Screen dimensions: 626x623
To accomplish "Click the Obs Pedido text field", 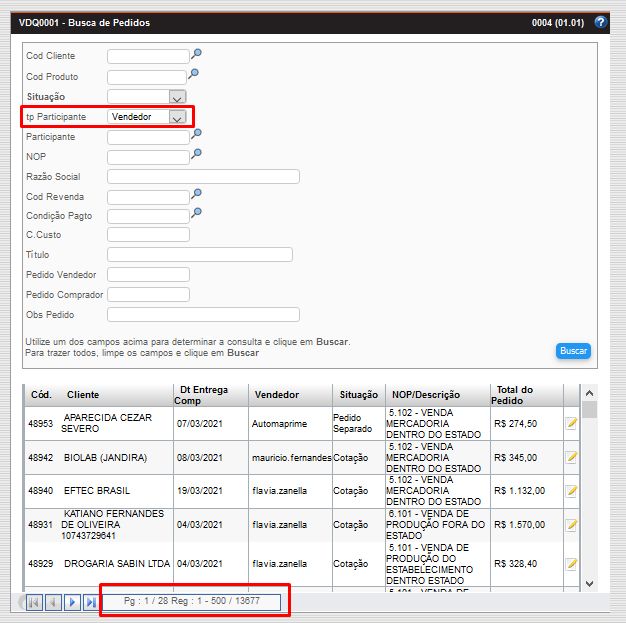I will (x=203, y=315).
